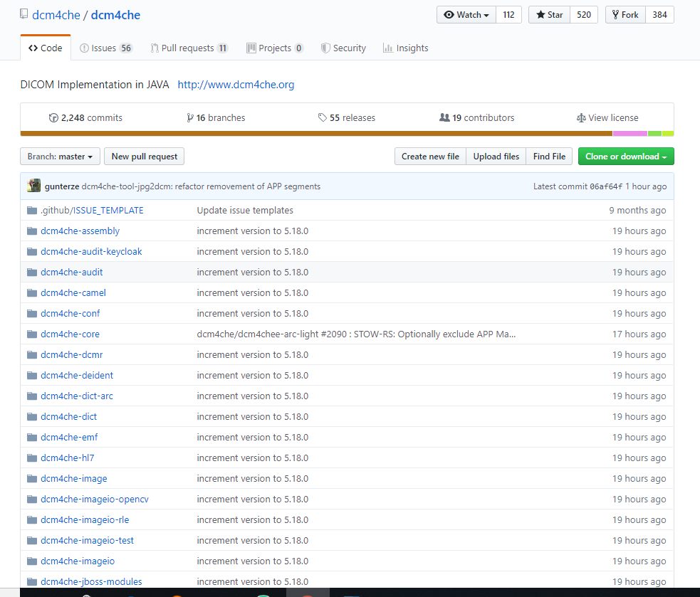Open the Branch: master selector
The image size is (700, 597).
click(x=60, y=157)
